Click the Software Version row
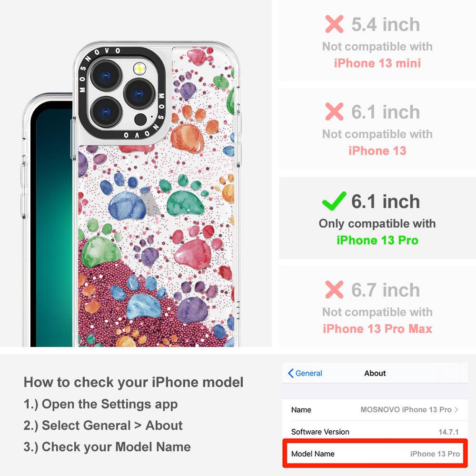 (375, 432)
